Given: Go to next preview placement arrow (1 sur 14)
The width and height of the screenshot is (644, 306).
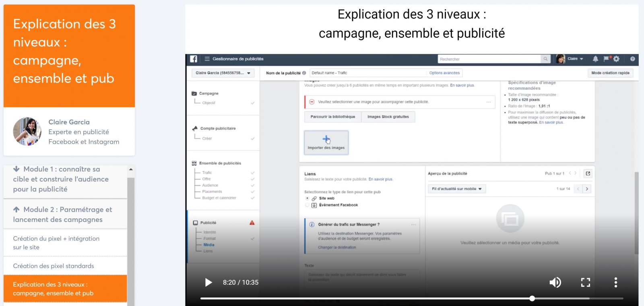Looking at the screenshot, I should 587,189.
